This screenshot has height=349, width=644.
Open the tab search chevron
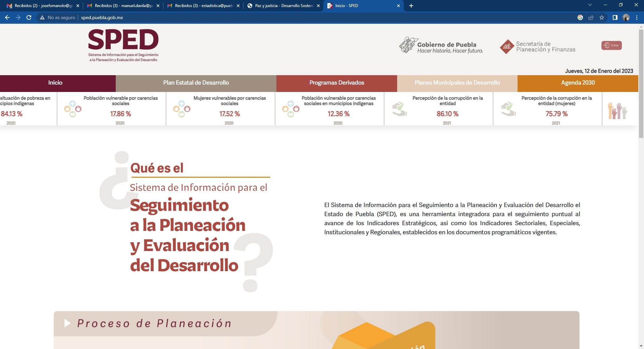590,5
